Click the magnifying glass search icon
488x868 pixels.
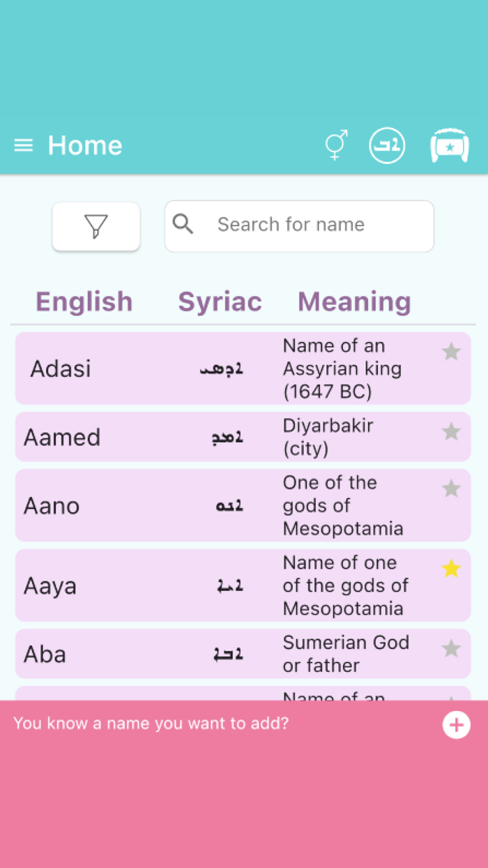pyautogui.click(x=183, y=224)
